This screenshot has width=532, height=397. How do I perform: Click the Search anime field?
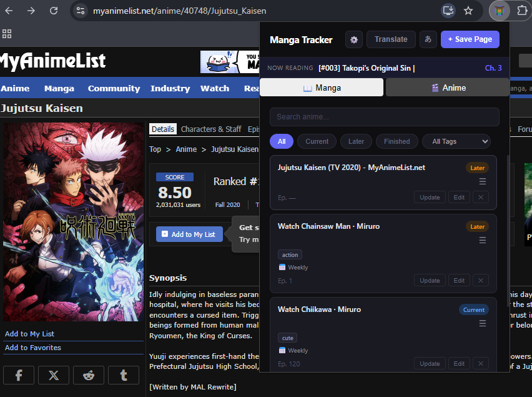tap(385, 117)
